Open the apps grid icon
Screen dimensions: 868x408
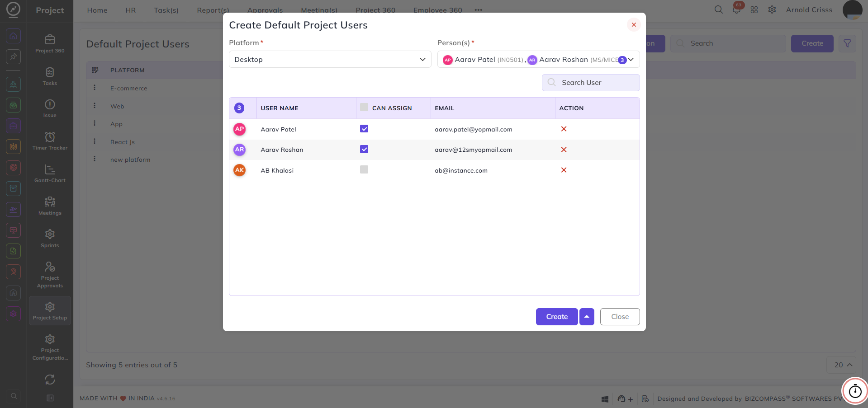point(754,9)
